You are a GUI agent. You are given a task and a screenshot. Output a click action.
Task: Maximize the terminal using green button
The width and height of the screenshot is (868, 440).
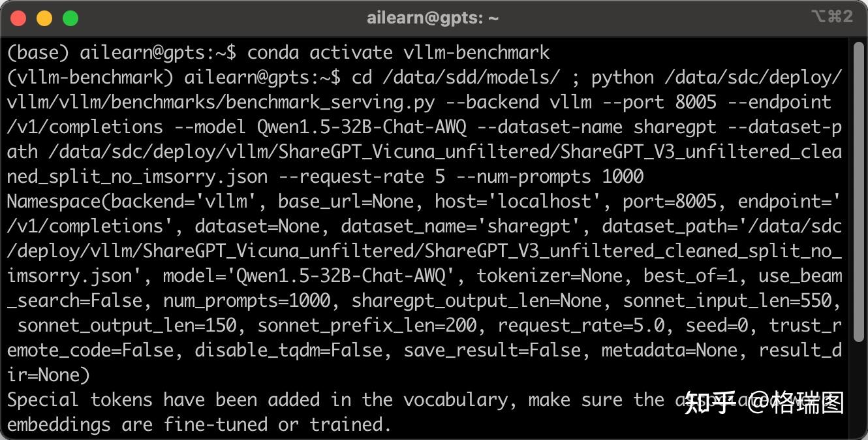[x=70, y=18]
